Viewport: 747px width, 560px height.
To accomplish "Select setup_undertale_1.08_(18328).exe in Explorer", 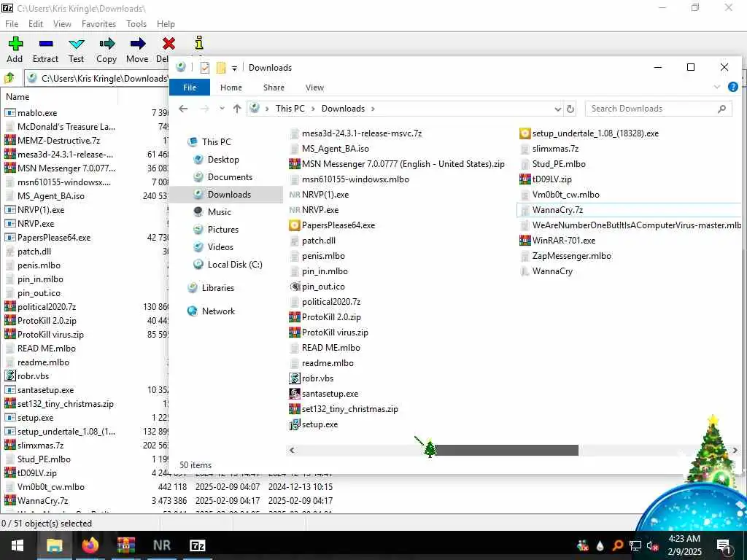I will tap(589, 133).
